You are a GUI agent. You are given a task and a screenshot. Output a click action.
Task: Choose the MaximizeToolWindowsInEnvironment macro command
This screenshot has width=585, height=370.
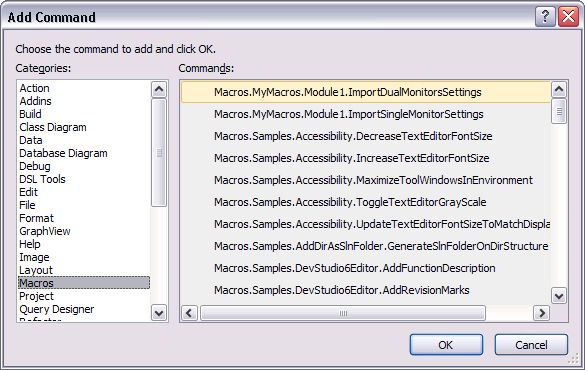[366, 180]
